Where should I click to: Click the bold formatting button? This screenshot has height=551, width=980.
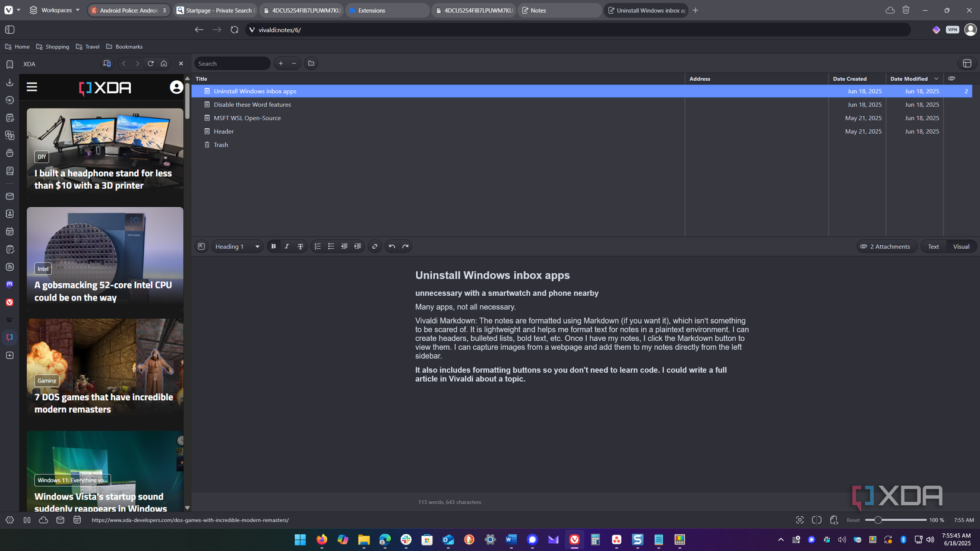coord(273,246)
